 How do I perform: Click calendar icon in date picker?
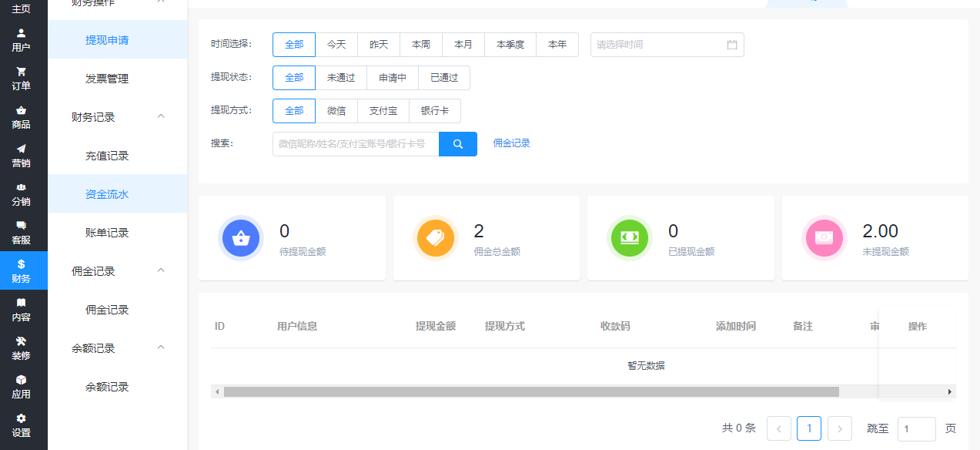(732, 45)
